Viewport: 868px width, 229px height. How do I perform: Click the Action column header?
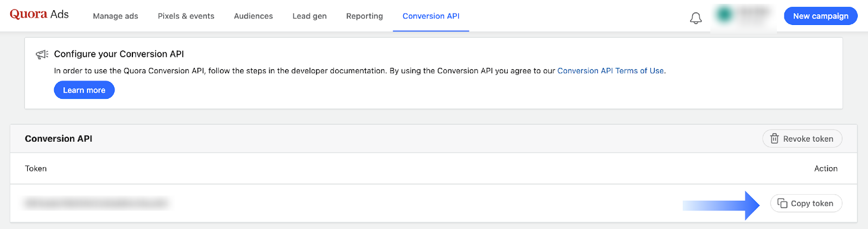pos(826,169)
